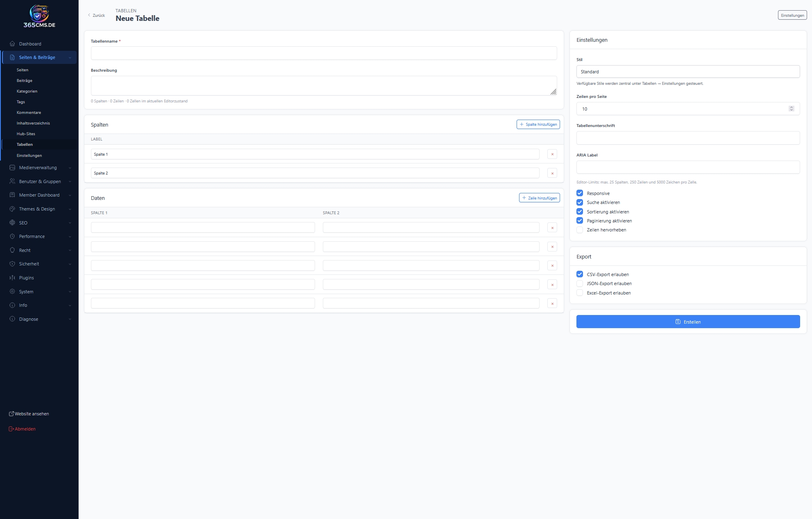812x519 pixels.
Task: Enable Zeilen hervorheben option
Action: point(580,230)
